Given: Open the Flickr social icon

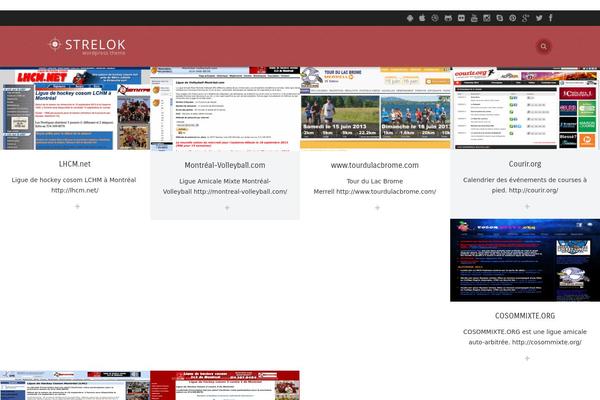Looking at the screenshot, I should (461, 18).
